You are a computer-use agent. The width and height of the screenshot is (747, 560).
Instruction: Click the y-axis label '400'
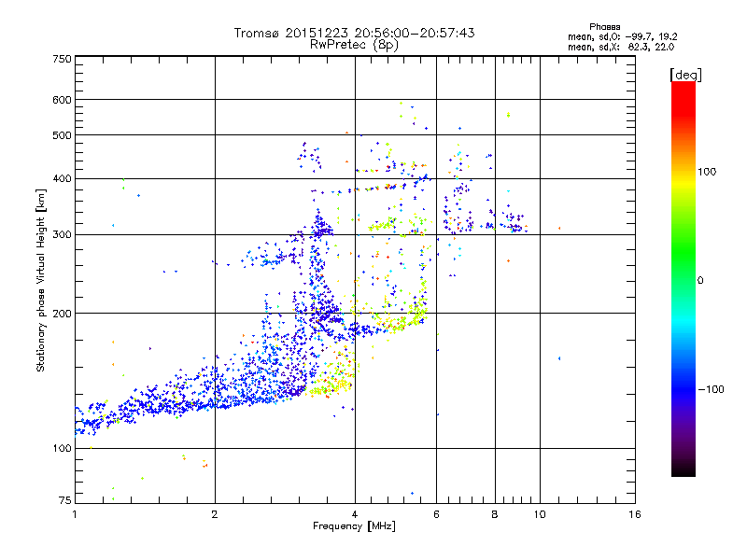tap(62, 179)
